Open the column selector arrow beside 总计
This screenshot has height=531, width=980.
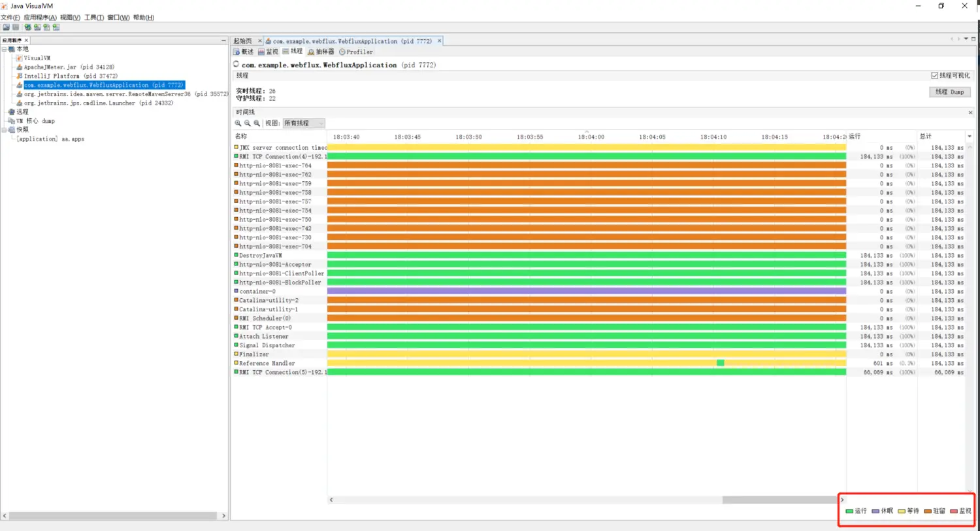coord(969,136)
